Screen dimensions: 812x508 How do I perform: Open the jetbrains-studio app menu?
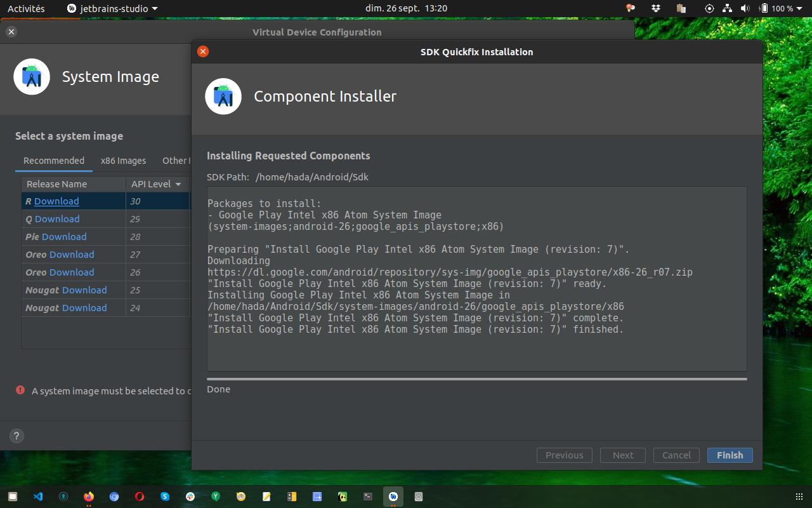113,8
